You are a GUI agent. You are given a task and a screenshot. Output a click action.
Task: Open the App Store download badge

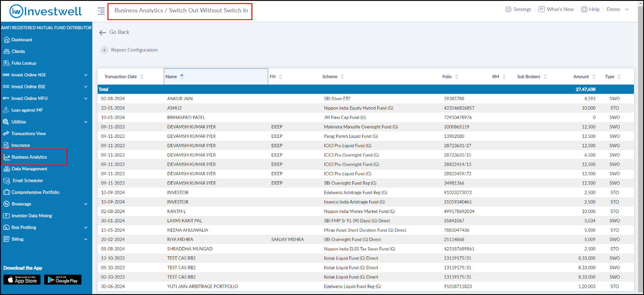point(22,280)
